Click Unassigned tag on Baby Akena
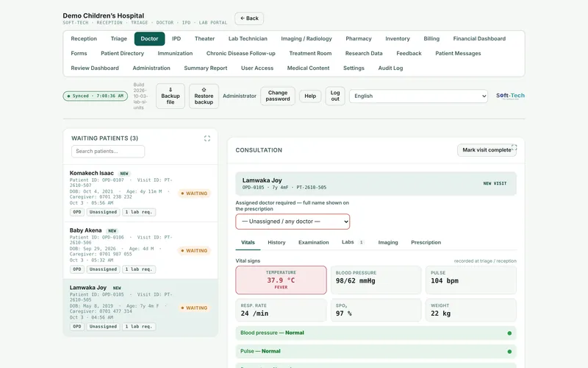Image resolution: width=588 pixels, height=368 pixels. (x=103, y=269)
